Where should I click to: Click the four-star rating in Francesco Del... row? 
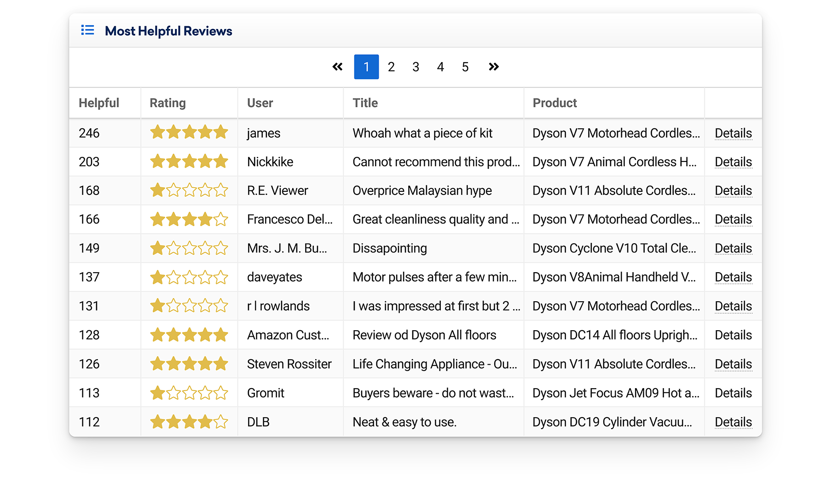coord(189,219)
